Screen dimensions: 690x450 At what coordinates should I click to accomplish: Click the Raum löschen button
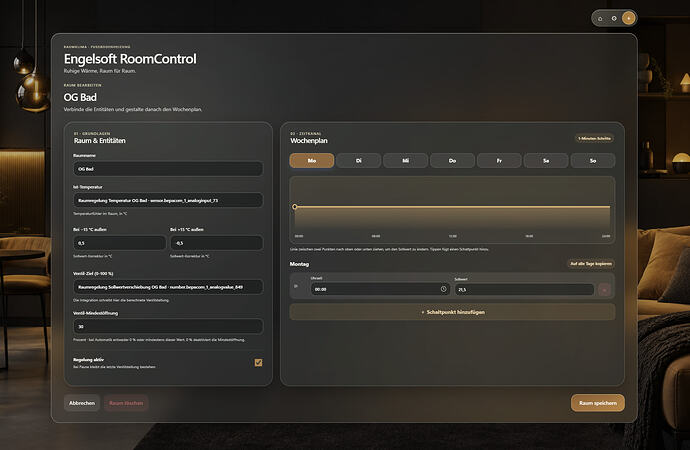point(126,403)
